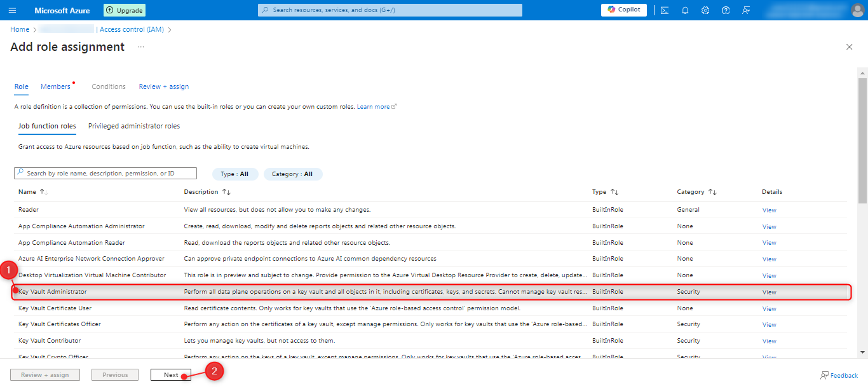Open the ellipsis menu beside page title
Viewport: 868px width, 391px height.
coord(141,47)
